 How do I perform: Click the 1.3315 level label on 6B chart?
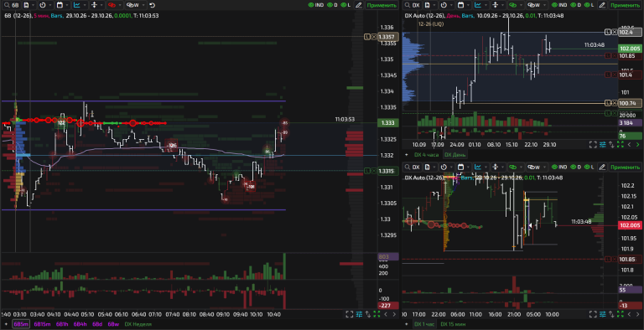point(387,171)
